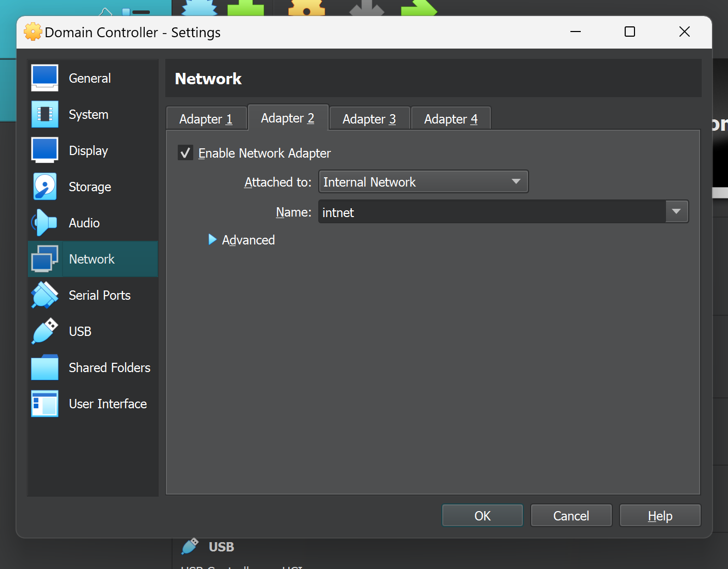728x569 pixels.
Task: Confirm settings with the OK button
Action: point(483,516)
